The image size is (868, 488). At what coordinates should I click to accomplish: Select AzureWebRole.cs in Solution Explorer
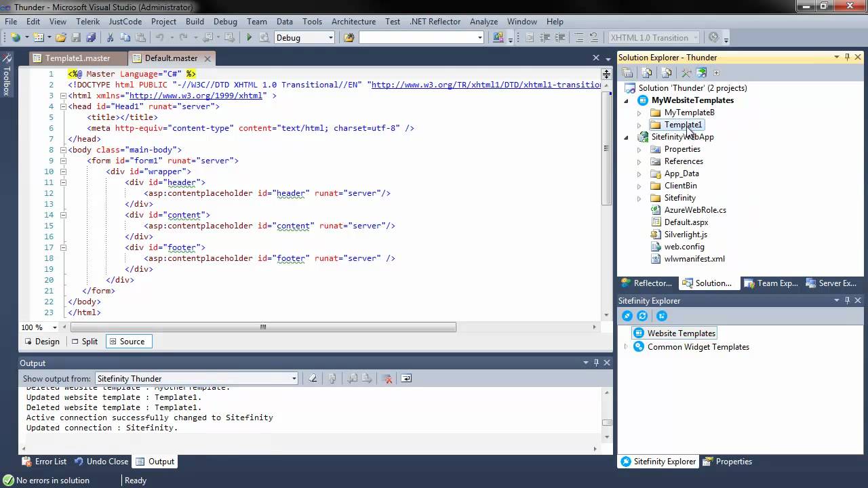[695, 210]
